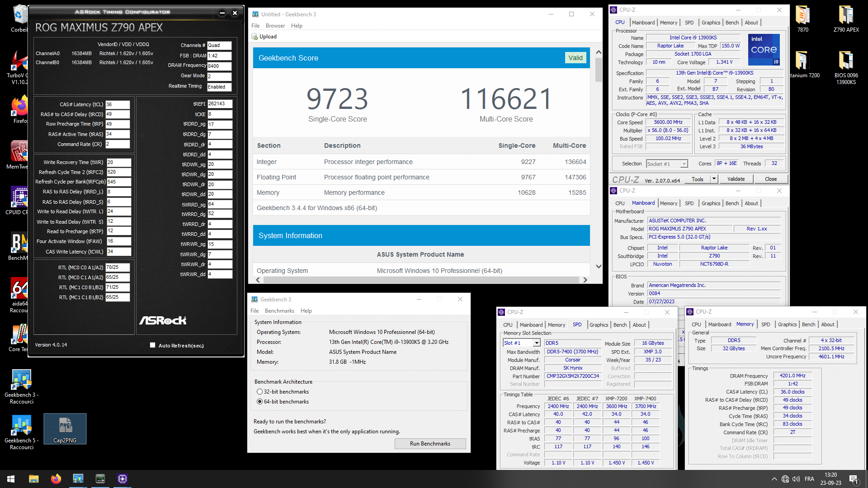Click the tREFI value field
868x488 pixels.
pos(220,104)
